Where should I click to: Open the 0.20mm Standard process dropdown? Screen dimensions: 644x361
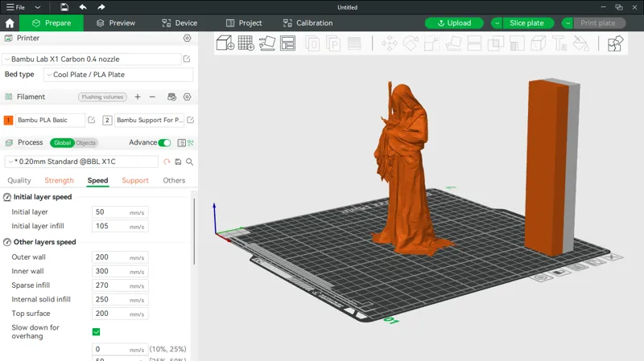coord(81,162)
